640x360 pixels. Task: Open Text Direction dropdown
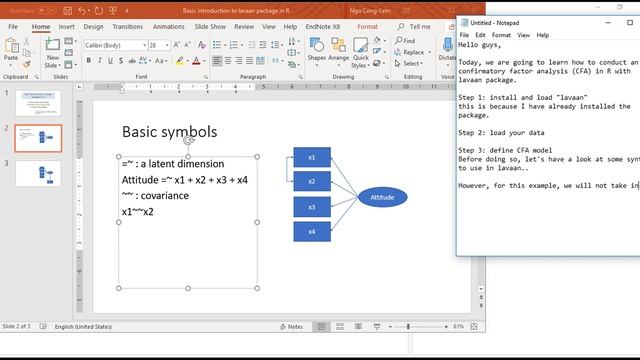pos(293,41)
